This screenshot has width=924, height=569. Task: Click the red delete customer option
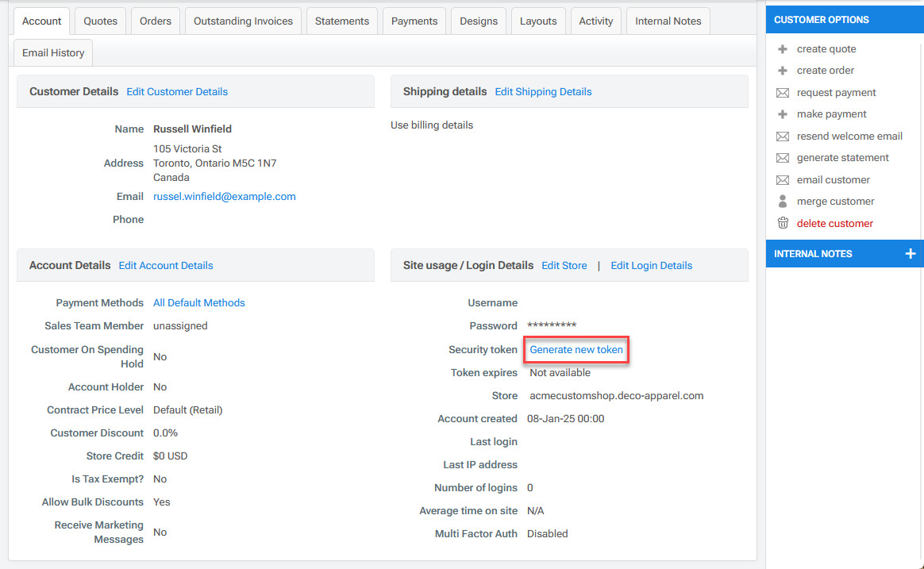coord(835,224)
